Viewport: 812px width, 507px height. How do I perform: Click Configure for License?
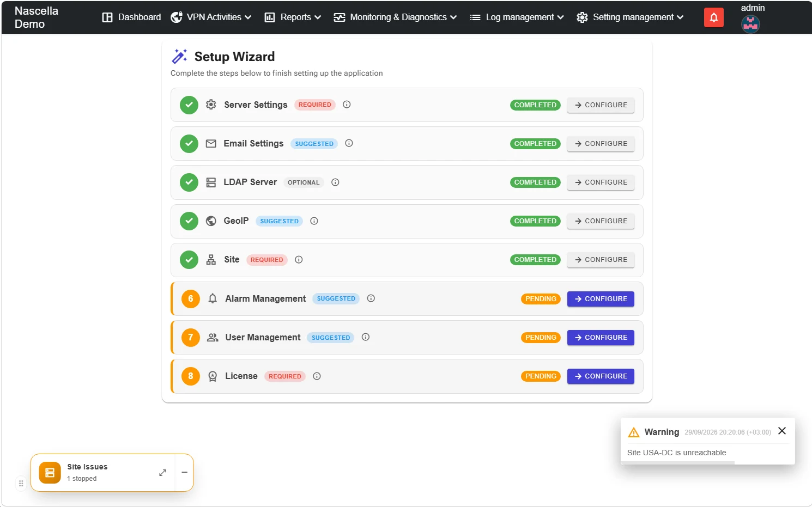click(x=601, y=376)
